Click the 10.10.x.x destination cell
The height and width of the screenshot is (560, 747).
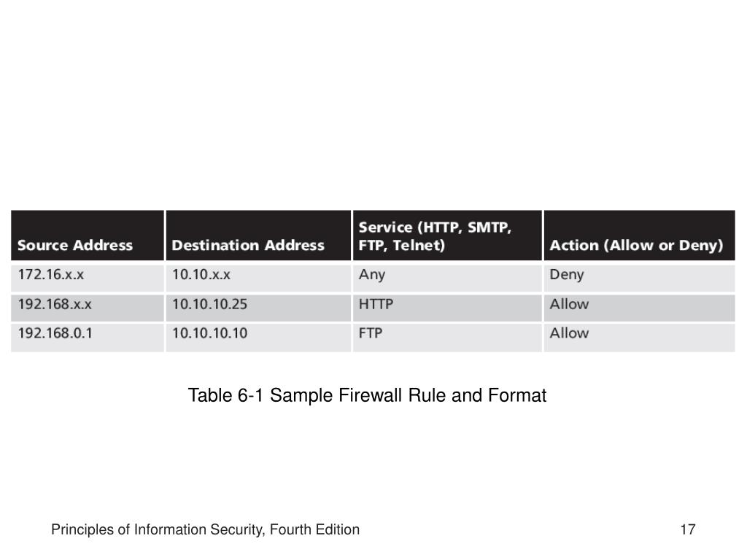click(x=258, y=277)
